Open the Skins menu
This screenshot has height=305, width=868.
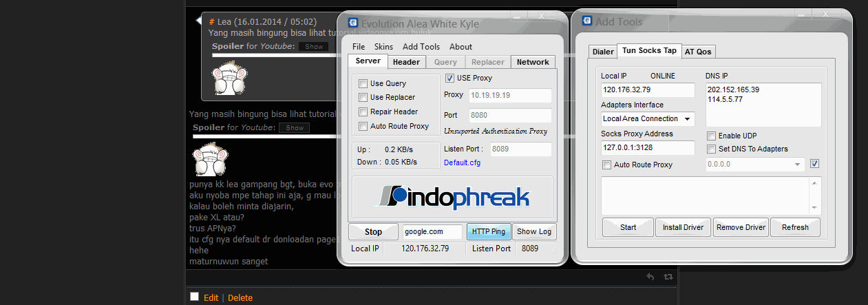point(383,47)
